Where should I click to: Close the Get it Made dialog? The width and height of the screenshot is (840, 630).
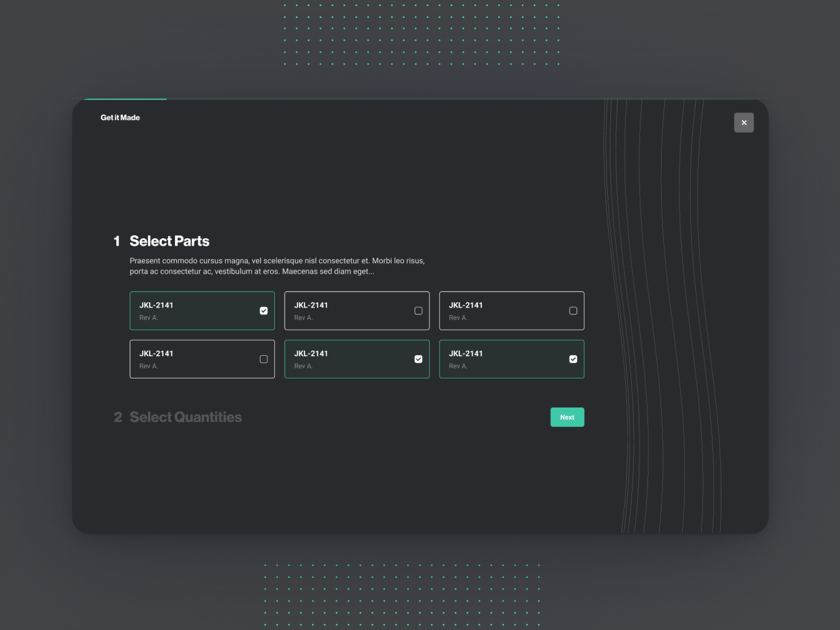743,122
